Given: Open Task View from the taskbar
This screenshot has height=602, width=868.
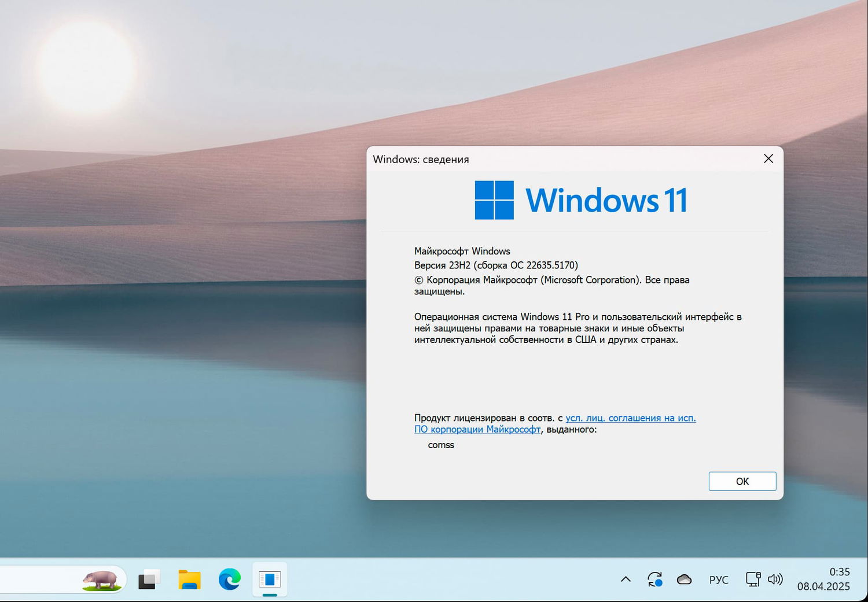Looking at the screenshot, I should (x=149, y=579).
